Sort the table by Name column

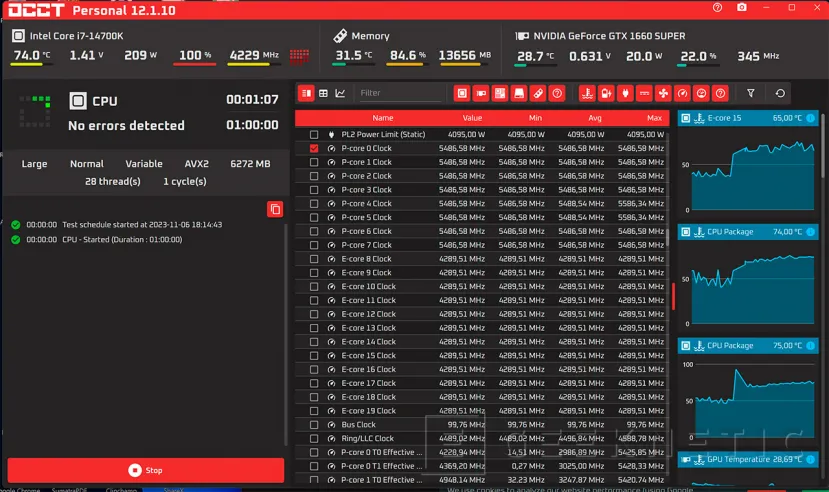(383, 118)
